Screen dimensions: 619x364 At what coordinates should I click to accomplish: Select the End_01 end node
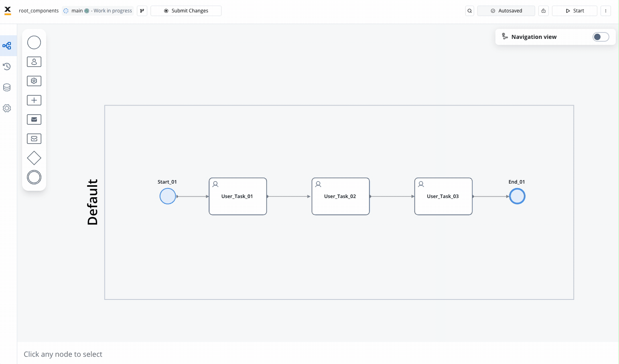[x=517, y=196]
